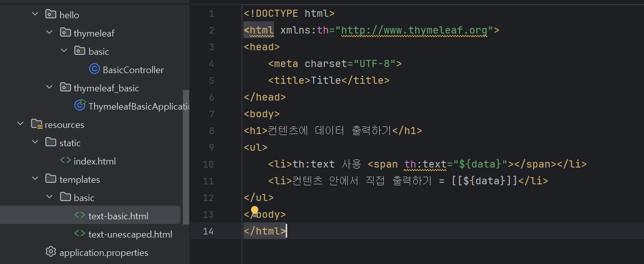The width and height of the screenshot is (644, 264).
Task: Click the resources root folder icon
Action: 36,124
